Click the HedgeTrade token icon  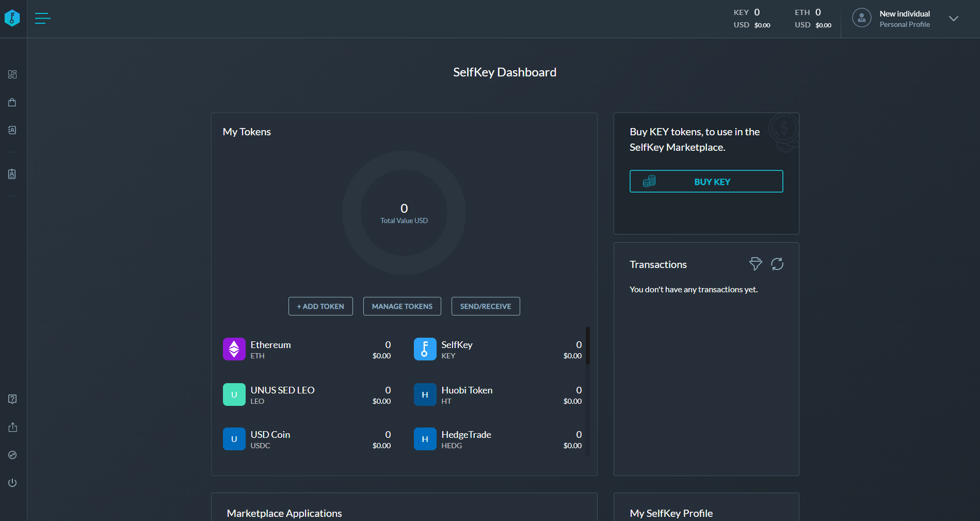click(425, 439)
